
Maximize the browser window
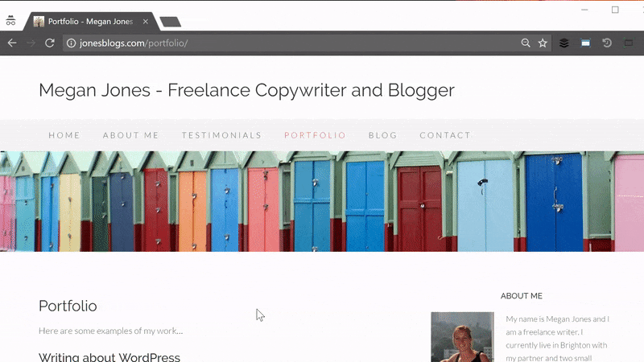click(x=615, y=10)
